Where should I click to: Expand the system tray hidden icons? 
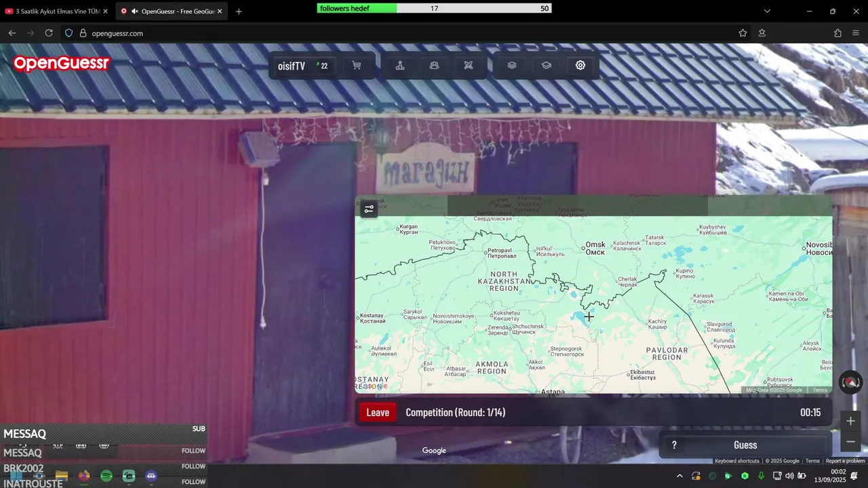pos(679,476)
